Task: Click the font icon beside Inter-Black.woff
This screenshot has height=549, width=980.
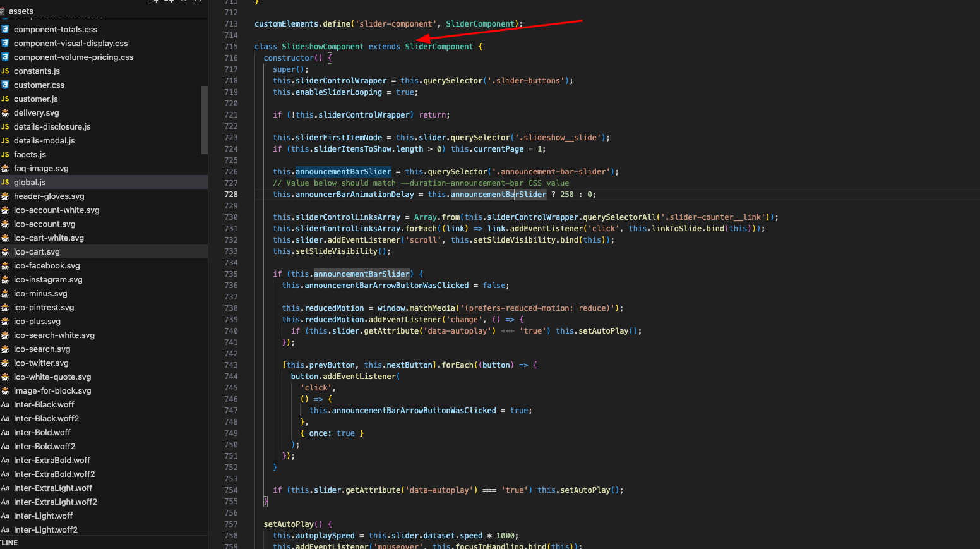Action: 5,405
